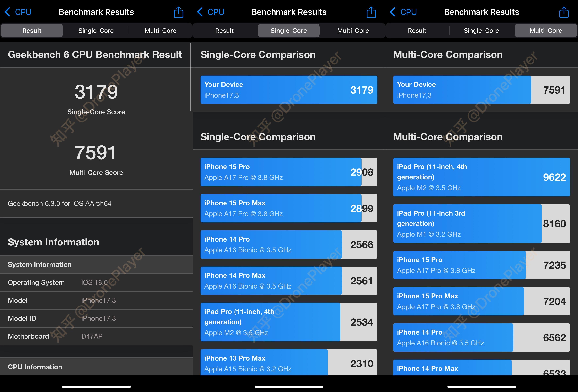Click left panel vertical scrollbar
Image resolution: width=578 pixels, height=392 pixels.
click(191, 77)
